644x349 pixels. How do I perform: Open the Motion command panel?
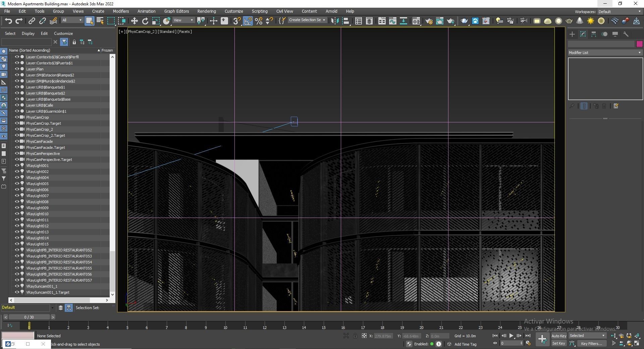pos(604,34)
